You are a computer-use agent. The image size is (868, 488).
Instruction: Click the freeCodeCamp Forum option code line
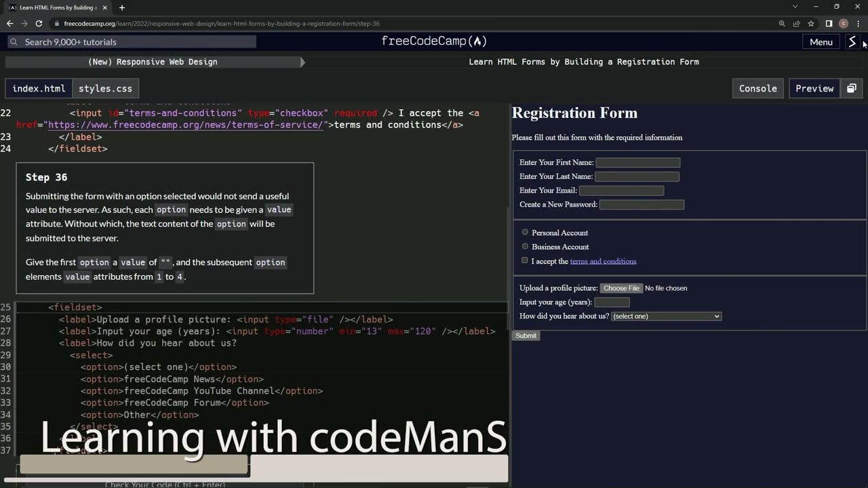coord(175,403)
